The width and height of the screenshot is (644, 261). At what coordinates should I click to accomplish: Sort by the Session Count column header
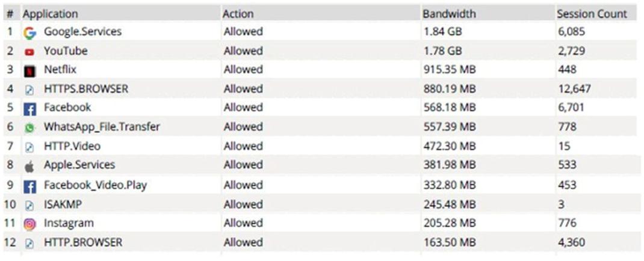pyautogui.click(x=592, y=13)
